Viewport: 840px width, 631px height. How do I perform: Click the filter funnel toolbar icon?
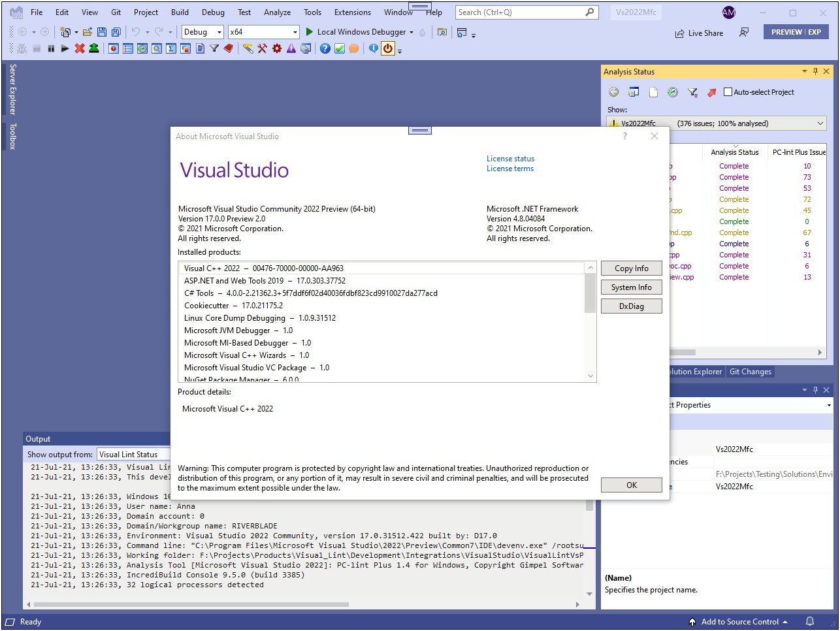214,48
